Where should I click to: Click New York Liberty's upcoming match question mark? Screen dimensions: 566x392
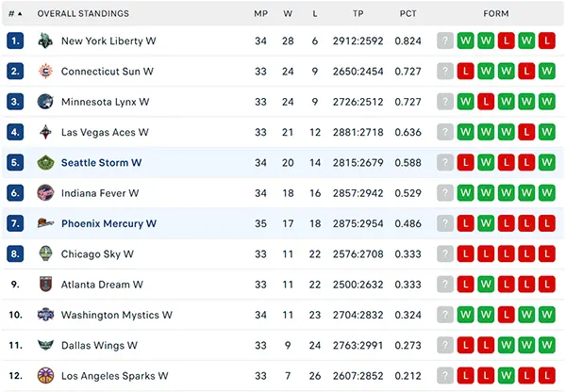(x=445, y=41)
